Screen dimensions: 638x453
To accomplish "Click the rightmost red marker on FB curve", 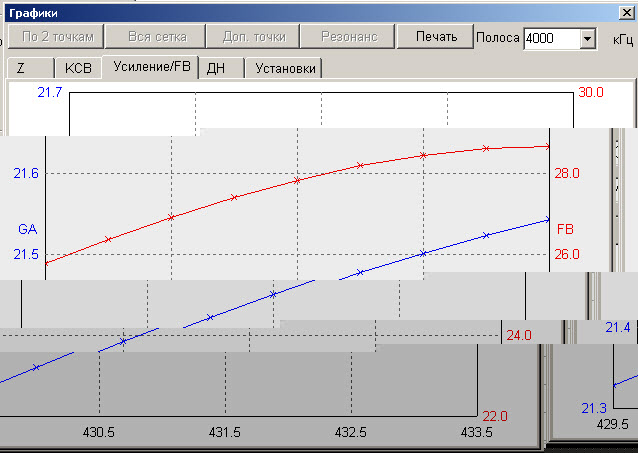I will pyautogui.click(x=548, y=146).
